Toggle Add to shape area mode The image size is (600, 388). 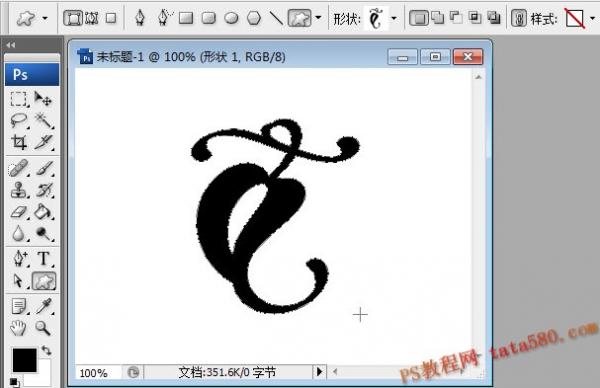pyautogui.click(x=438, y=18)
